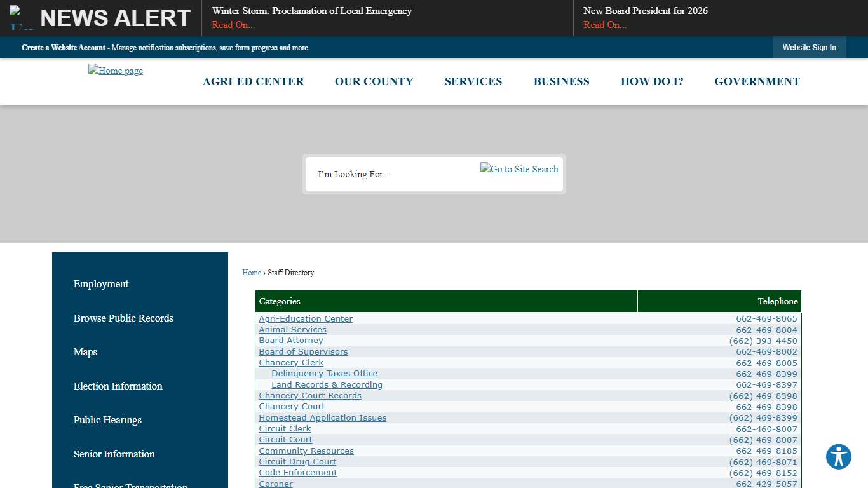Open the AGRI-ED CENTER menu

click(x=253, y=81)
